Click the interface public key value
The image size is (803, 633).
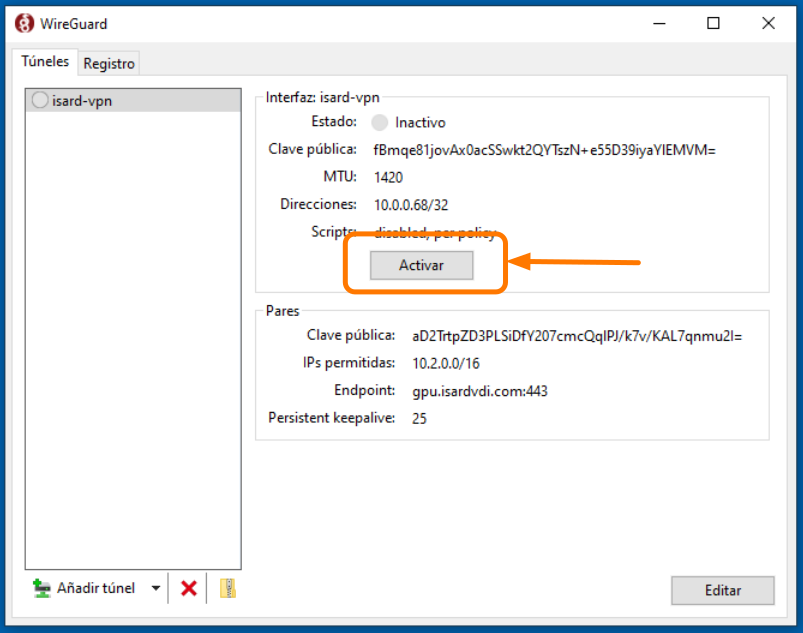544,150
